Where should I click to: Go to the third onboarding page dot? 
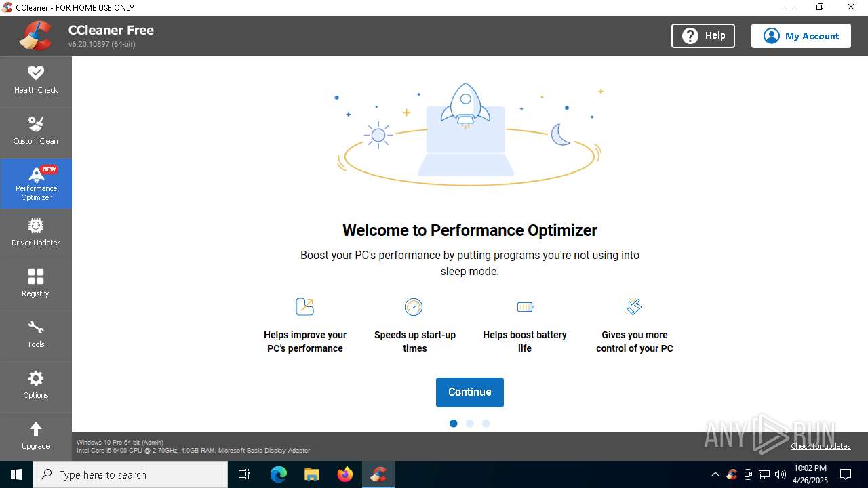486,424
